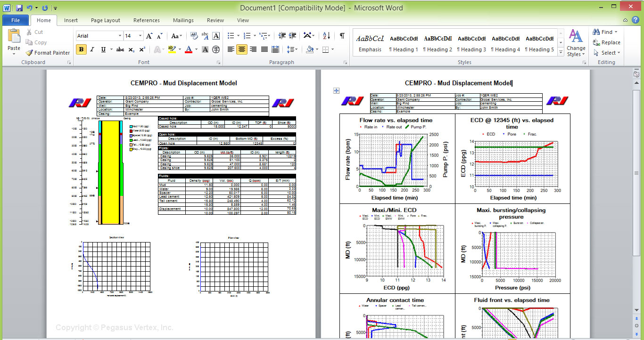Apply the Heading 1 style
The width and height of the screenshot is (644, 340).
404,43
